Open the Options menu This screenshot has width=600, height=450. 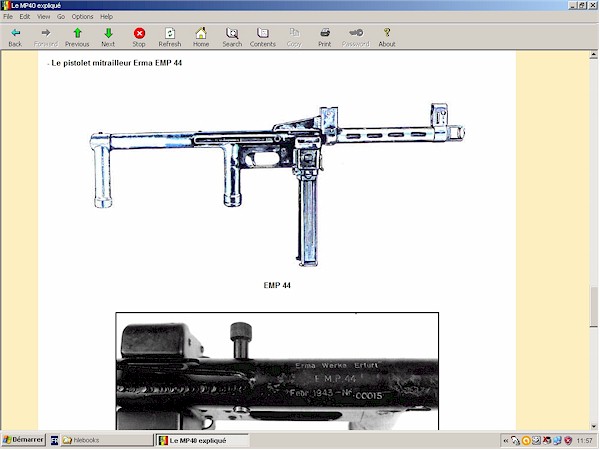[83, 16]
